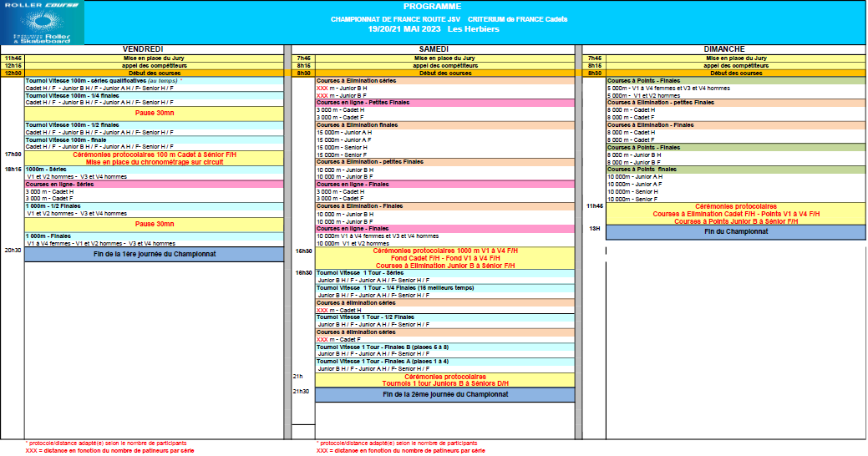Select 'XXX m - Junior B F' row
Viewport: 868px width, 456px height.
[x=445, y=96]
